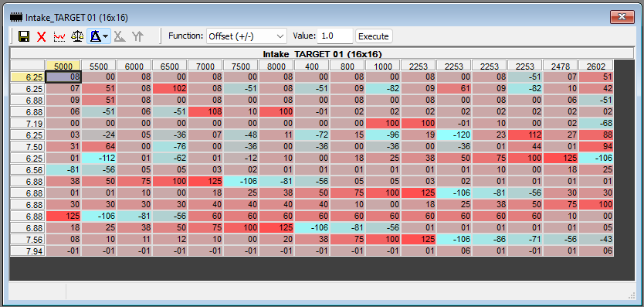
Task: Click the Value input field containing 1.0
Action: pyautogui.click(x=334, y=36)
